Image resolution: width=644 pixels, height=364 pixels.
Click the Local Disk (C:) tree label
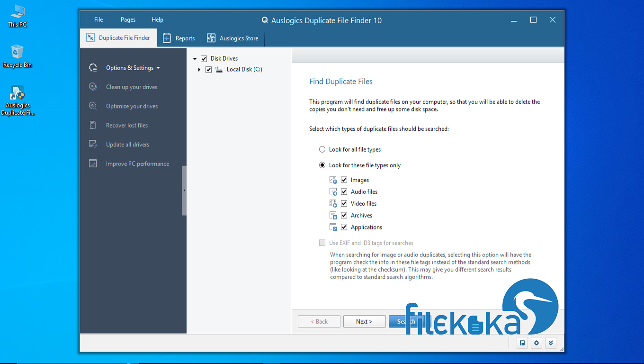click(x=244, y=70)
